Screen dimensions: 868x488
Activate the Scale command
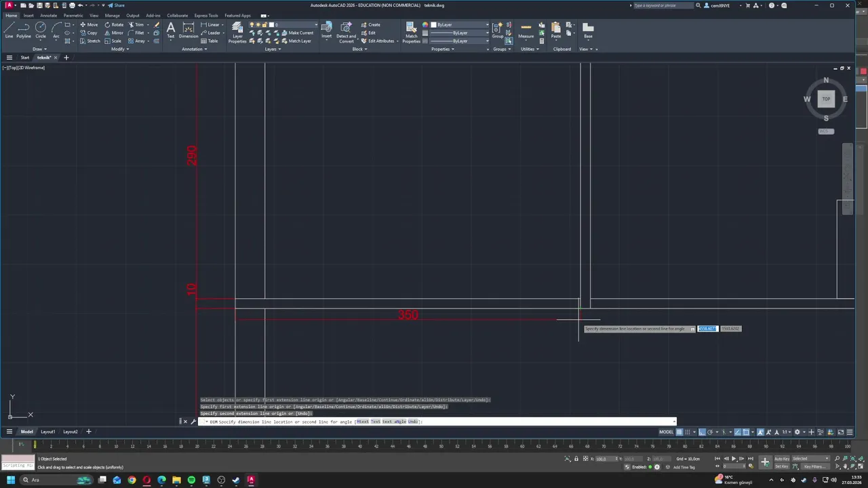(x=113, y=41)
